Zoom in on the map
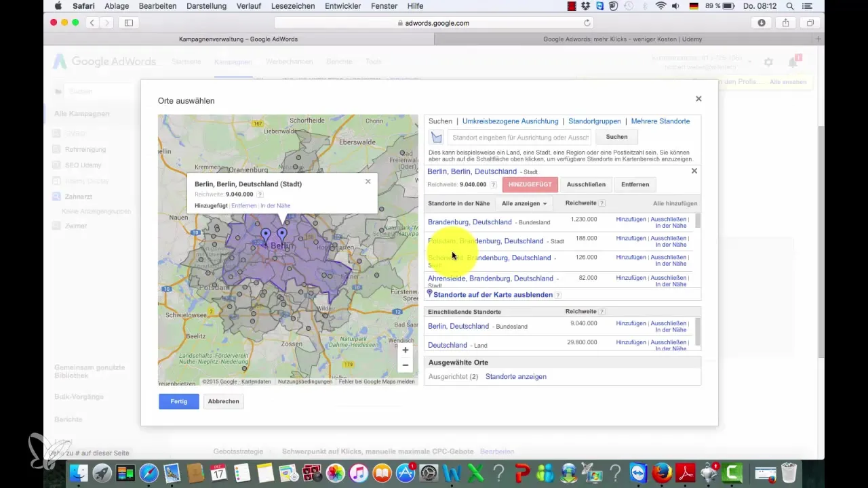 click(x=405, y=350)
